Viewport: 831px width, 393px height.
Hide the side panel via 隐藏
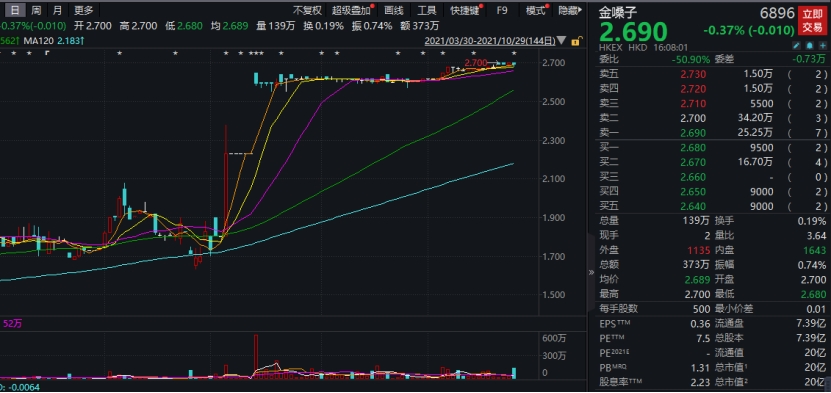pyautogui.click(x=570, y=10)
